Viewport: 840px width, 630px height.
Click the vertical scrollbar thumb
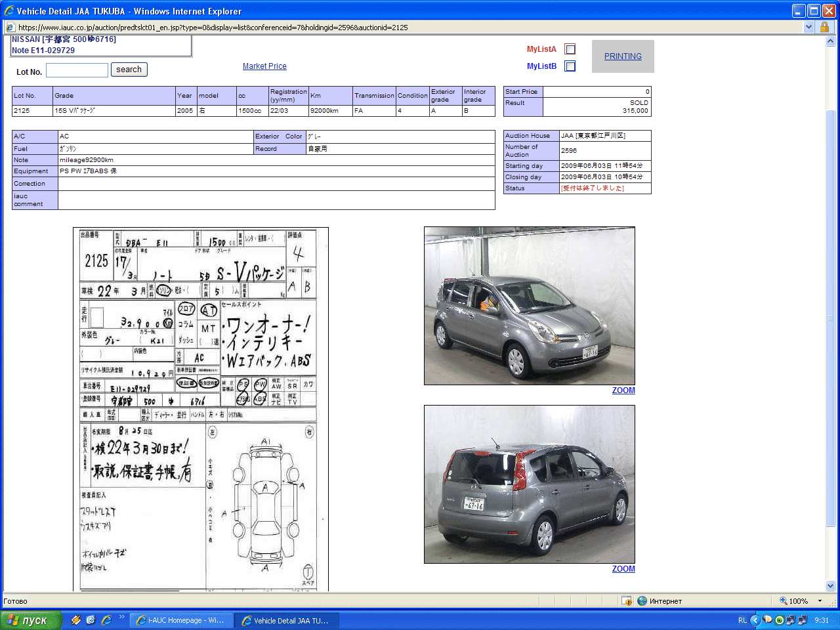[x=830, y=318]
